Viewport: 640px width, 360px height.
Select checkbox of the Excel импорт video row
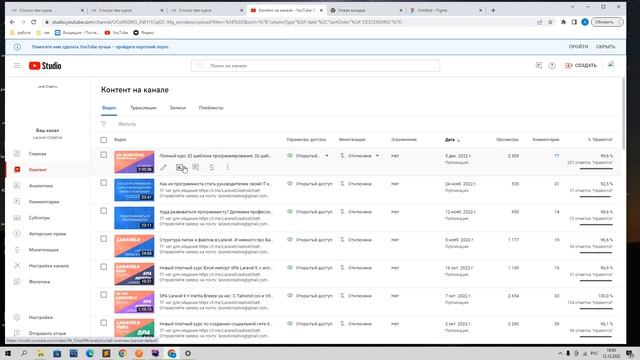(x=104, y=267)
